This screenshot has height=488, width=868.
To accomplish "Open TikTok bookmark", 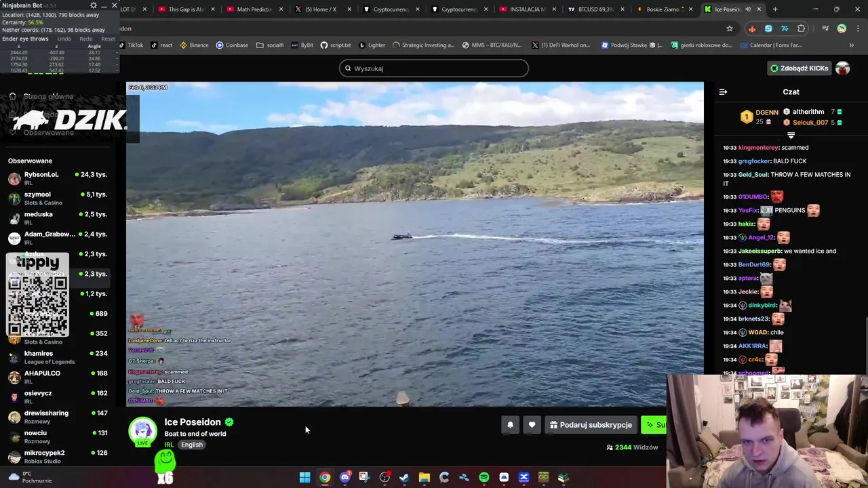I will (131, 45).
